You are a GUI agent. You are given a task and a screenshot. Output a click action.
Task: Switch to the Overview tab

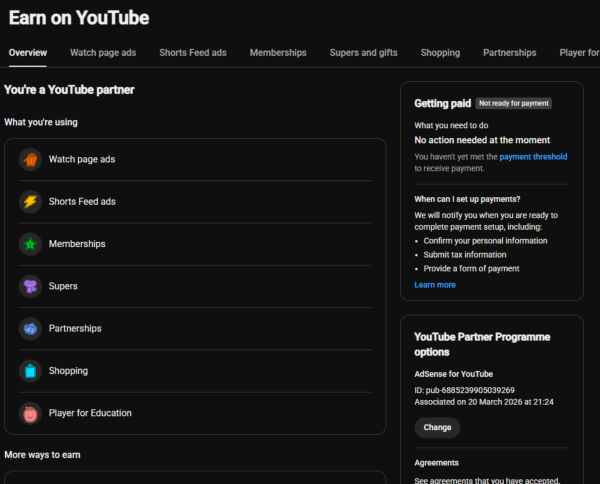click(28, 53)
